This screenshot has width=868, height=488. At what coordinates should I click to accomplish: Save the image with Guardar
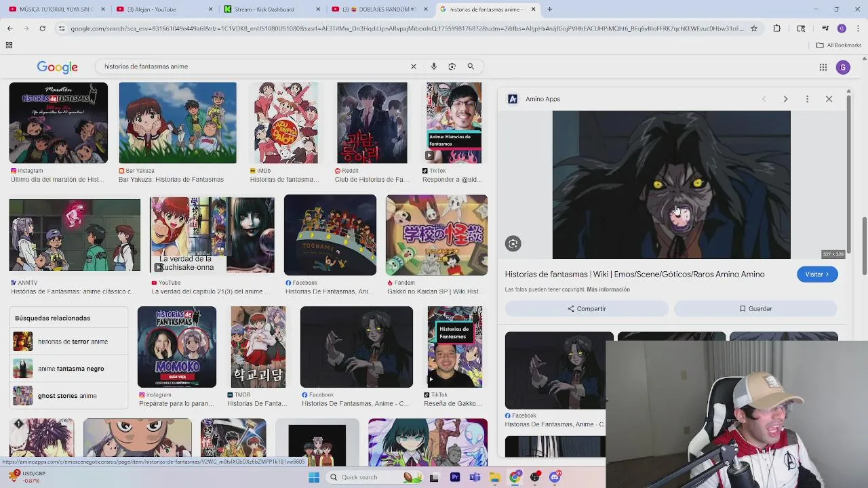[x=755, y=308]
